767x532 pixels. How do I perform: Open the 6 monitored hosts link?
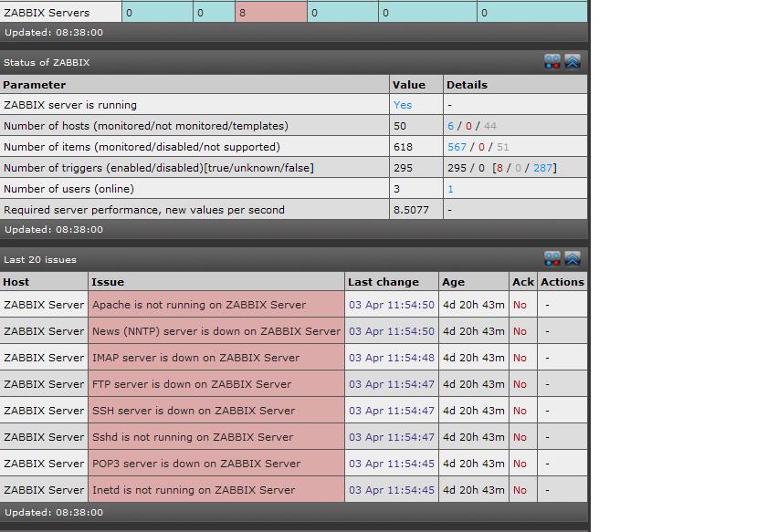[x=450, y=126]
